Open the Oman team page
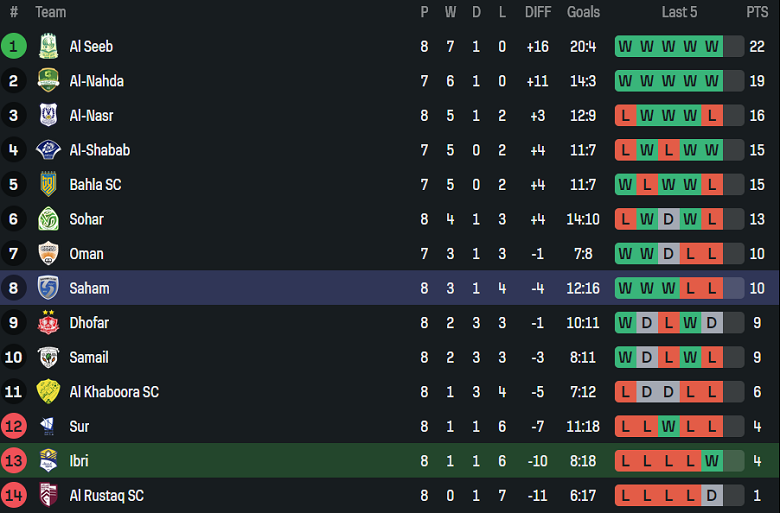The image size is (780, 513). (86, 254)
